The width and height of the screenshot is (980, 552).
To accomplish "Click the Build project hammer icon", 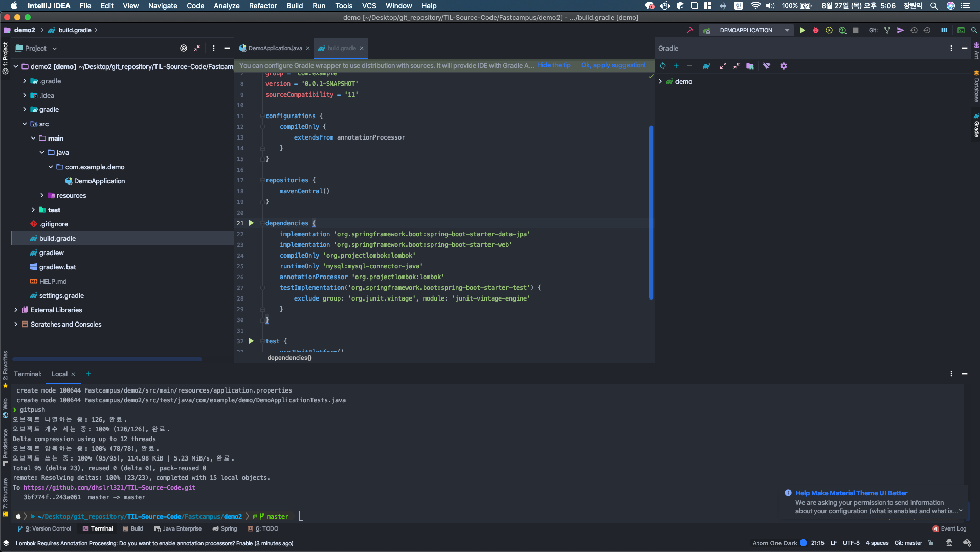I will [x=690, y=30].
